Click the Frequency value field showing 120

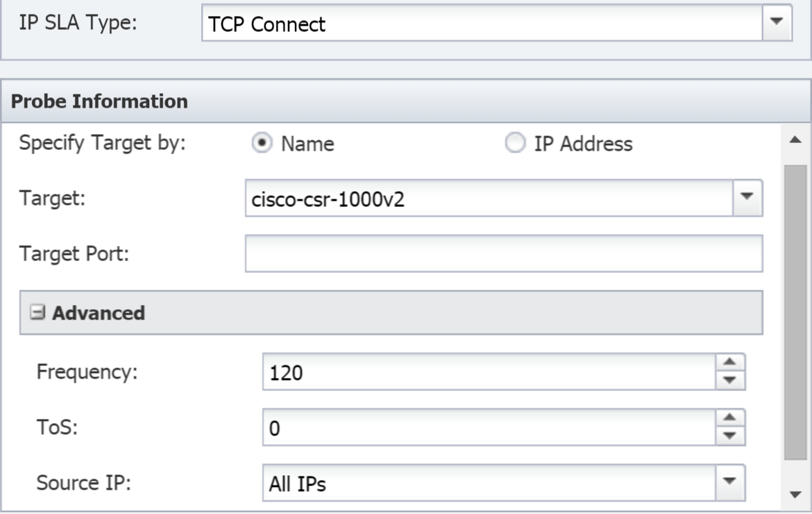click(489, 372)
